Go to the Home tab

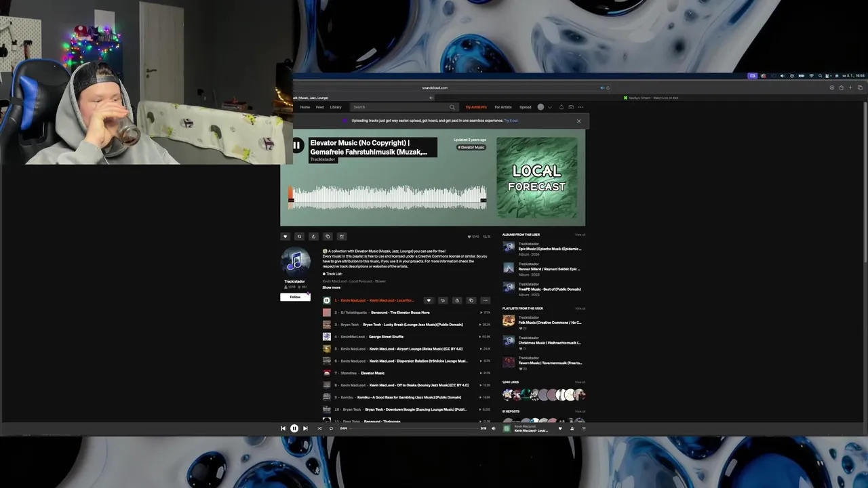point(305,107)
